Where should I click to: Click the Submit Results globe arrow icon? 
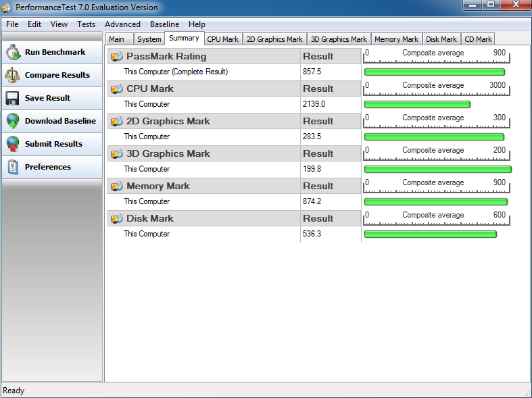(x=13, y=144)
